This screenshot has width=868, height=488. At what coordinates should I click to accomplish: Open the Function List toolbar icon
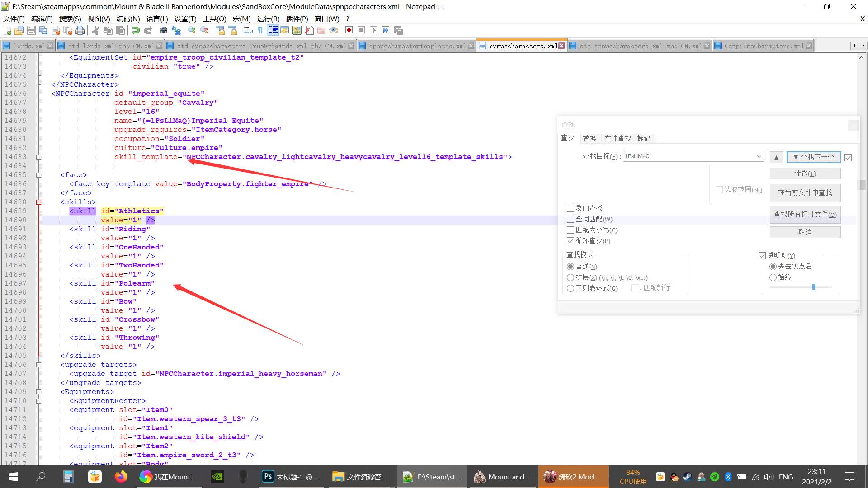click(309, 30)
